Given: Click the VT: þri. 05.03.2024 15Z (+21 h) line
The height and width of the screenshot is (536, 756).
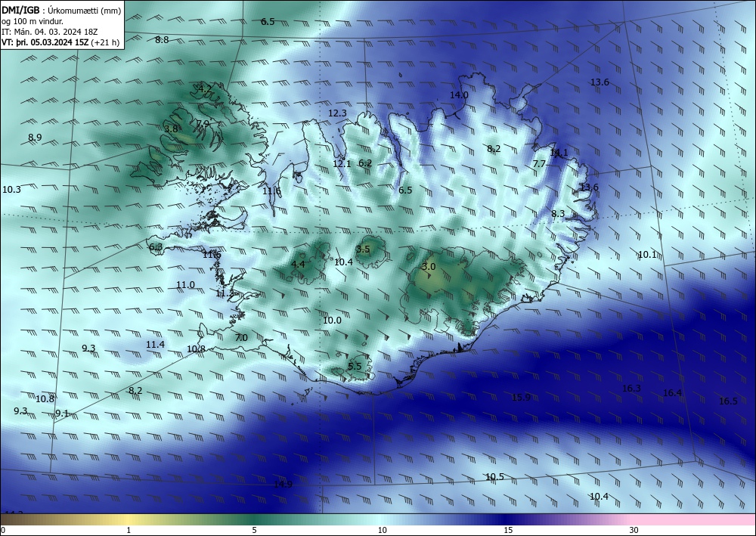Looking at the screenshot, I should [60, 42].
